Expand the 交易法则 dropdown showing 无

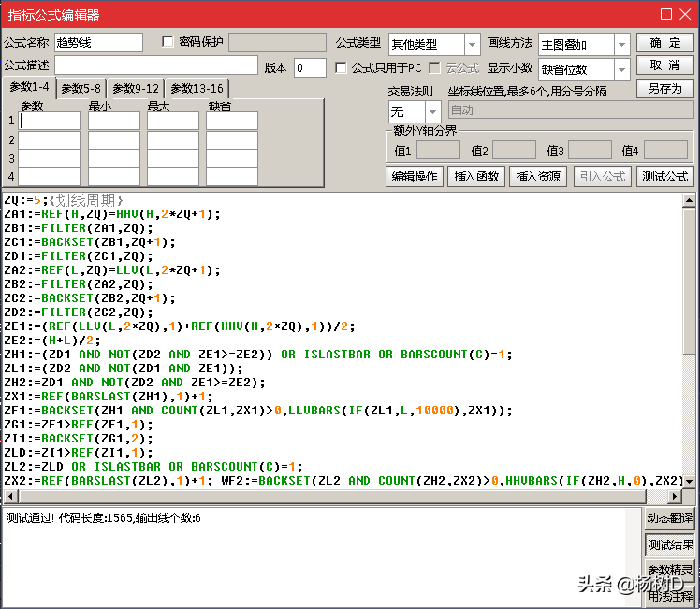(432, 111)
